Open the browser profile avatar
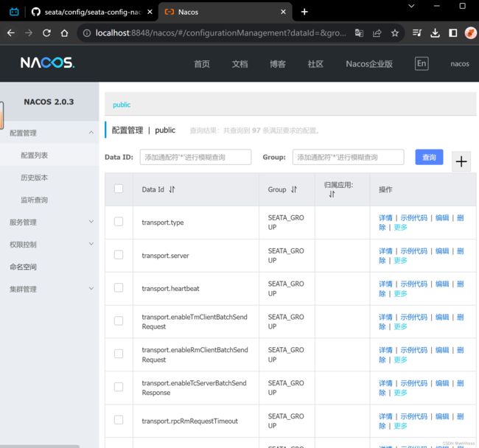The width and height of the screenshot is (479, 448). coord(470,32)
